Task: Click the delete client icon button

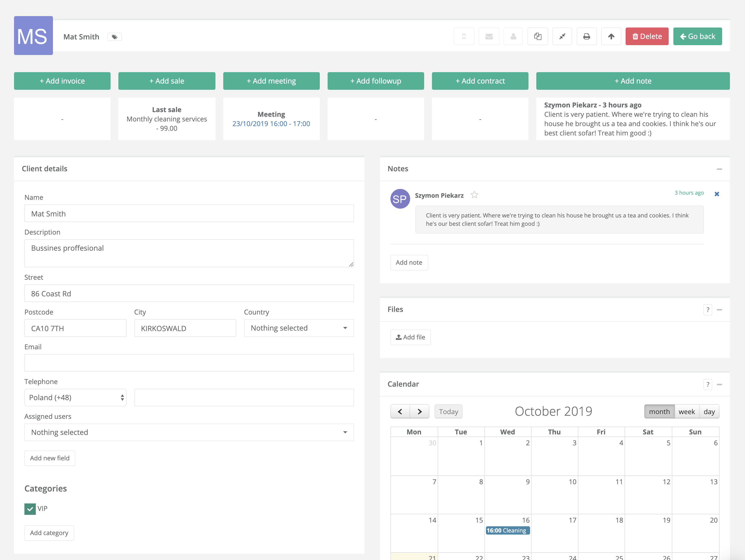Action: 646,36
